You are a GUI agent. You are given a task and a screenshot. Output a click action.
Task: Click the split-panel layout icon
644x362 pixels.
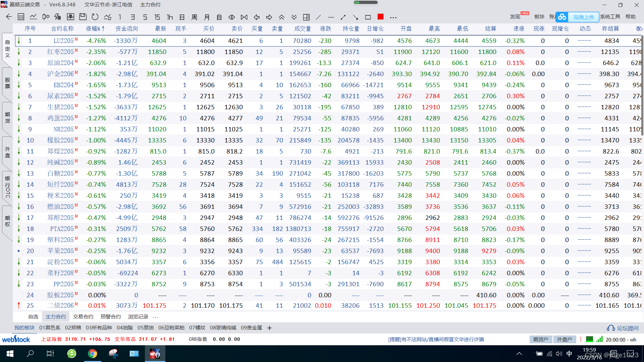click(306, 17)
